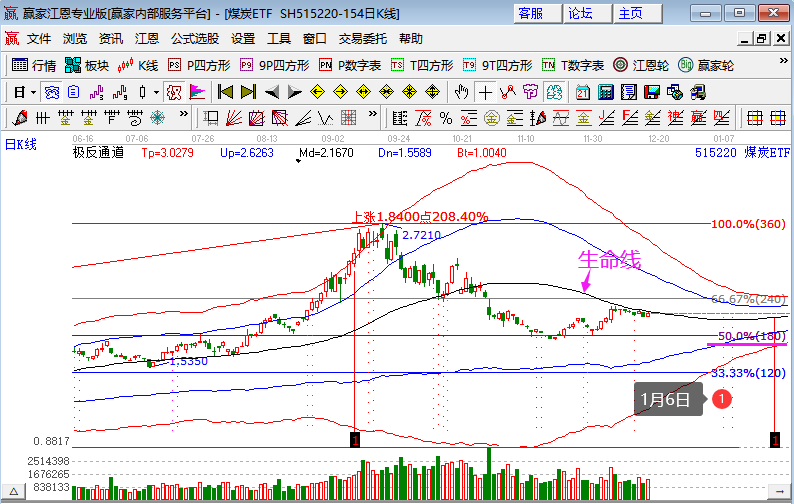Open 日 period dropdown arrow
The width and height of the screenshot is (794, 504).
pos(33,92)
